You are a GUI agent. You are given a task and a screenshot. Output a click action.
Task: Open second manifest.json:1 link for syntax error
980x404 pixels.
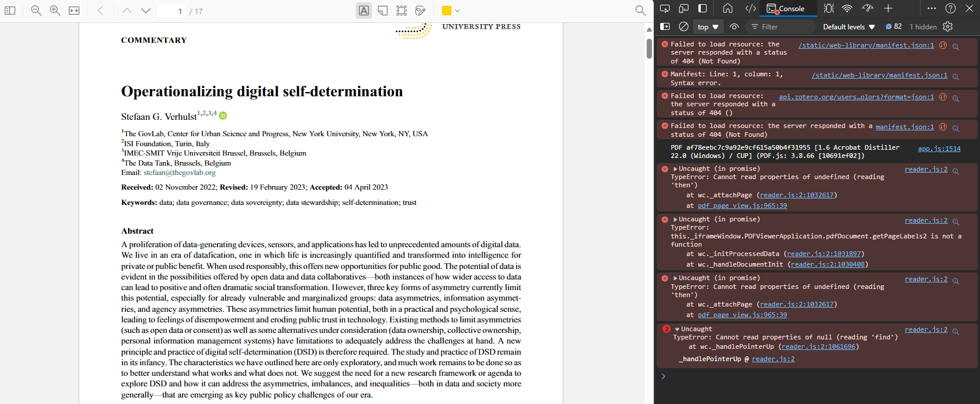[x=879, y=75]
